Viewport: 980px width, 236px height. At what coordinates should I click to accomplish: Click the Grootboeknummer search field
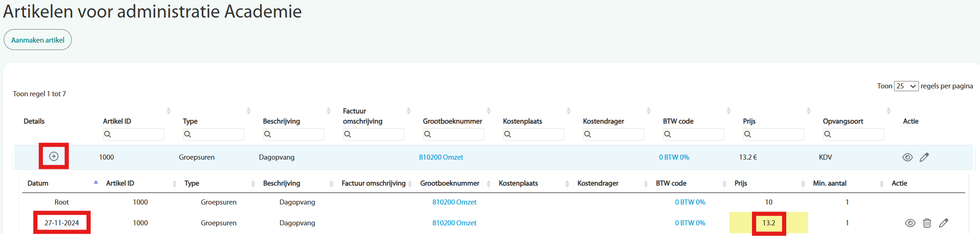click(x=453, y=134)
